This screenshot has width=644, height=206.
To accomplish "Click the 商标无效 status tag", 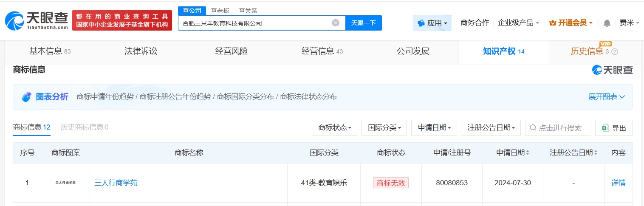I will 391,183.
